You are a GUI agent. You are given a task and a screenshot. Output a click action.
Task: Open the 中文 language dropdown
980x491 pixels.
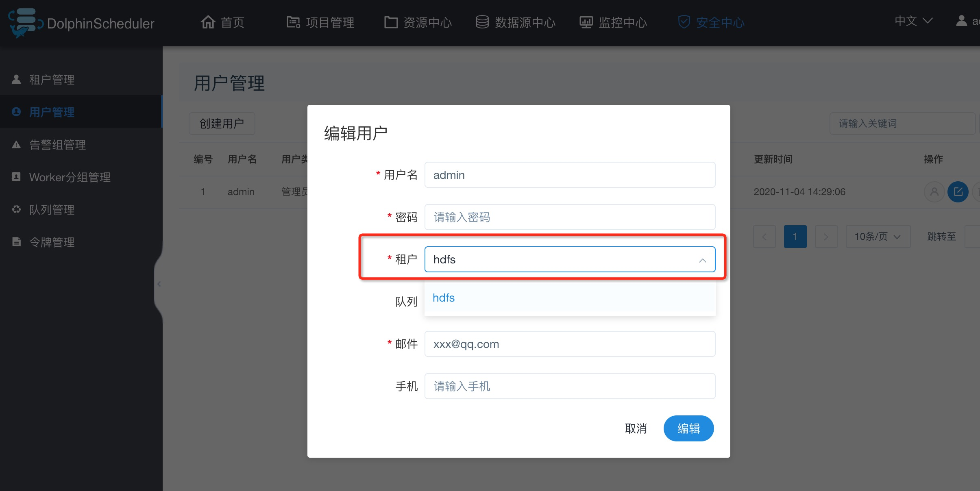[x=913, y=21]
